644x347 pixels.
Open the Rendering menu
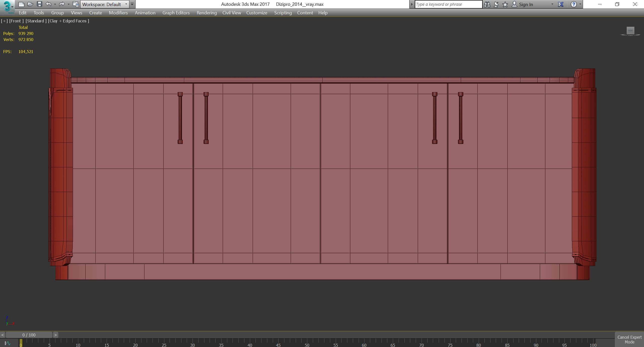pos(206,13)
